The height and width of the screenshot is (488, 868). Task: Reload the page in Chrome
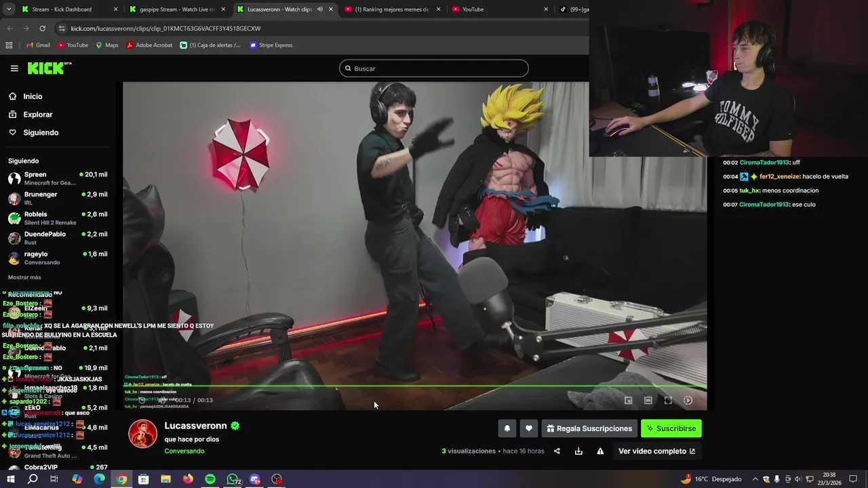coord(42,28)
